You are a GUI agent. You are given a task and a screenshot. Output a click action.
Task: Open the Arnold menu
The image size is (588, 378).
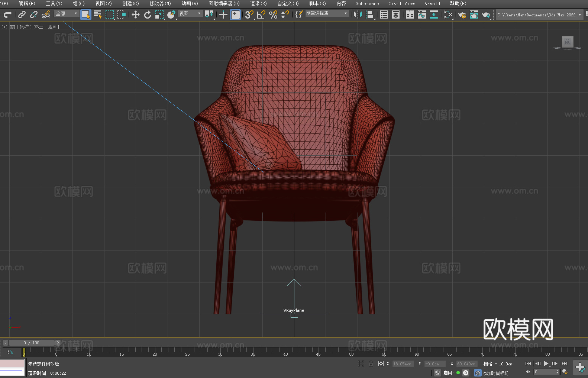[x=432, y=3]
